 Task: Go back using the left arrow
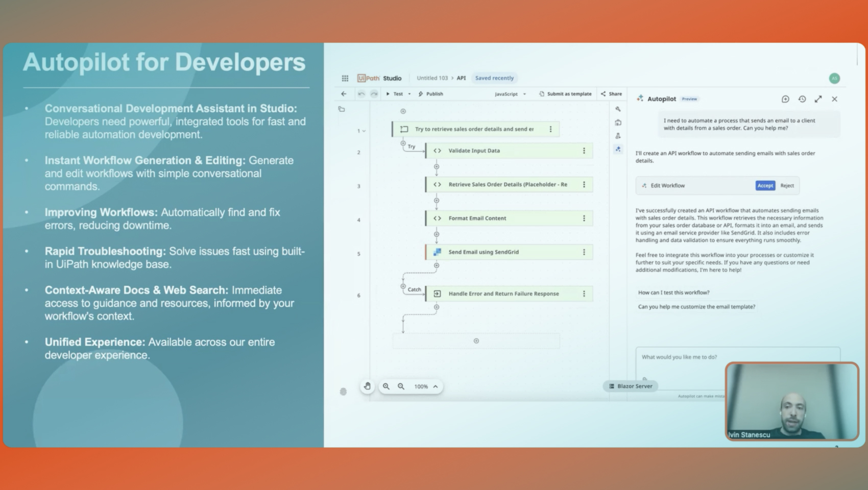pos(344,94)
